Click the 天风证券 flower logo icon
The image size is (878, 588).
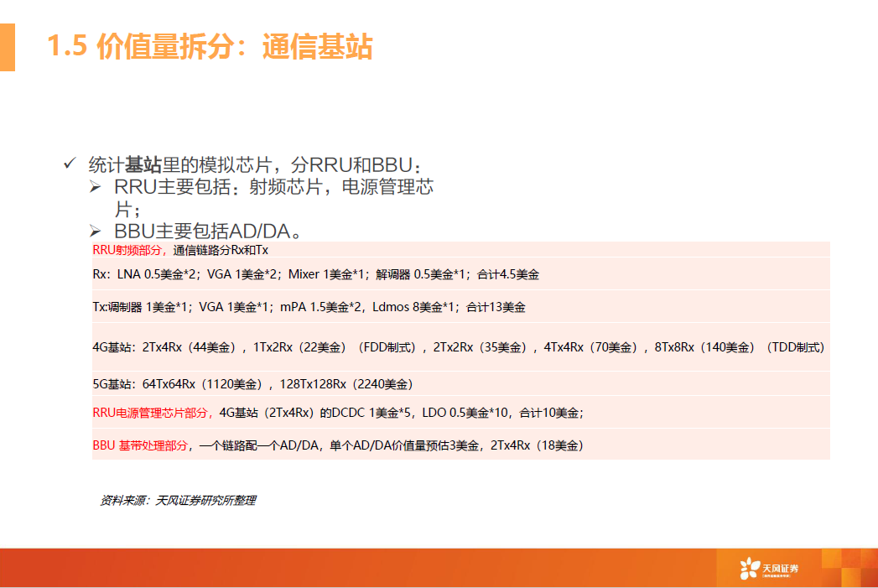749,569
